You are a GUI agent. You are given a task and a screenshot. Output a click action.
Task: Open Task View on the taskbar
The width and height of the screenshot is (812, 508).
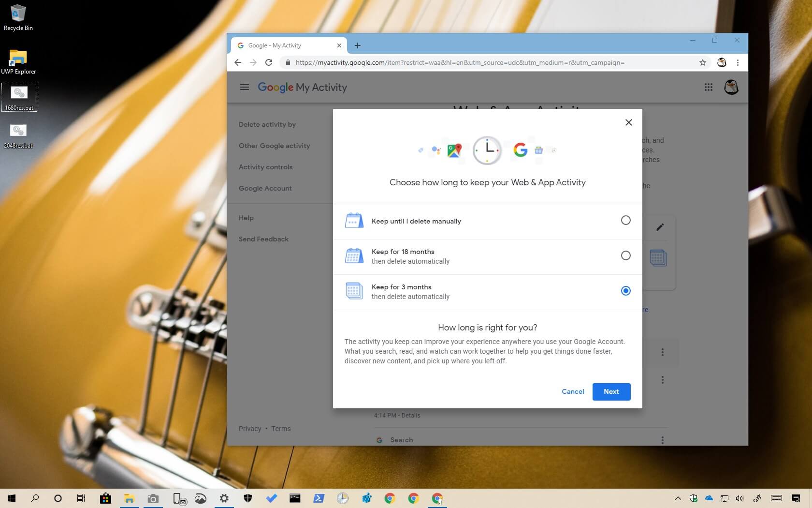click(x=81, y=498)
